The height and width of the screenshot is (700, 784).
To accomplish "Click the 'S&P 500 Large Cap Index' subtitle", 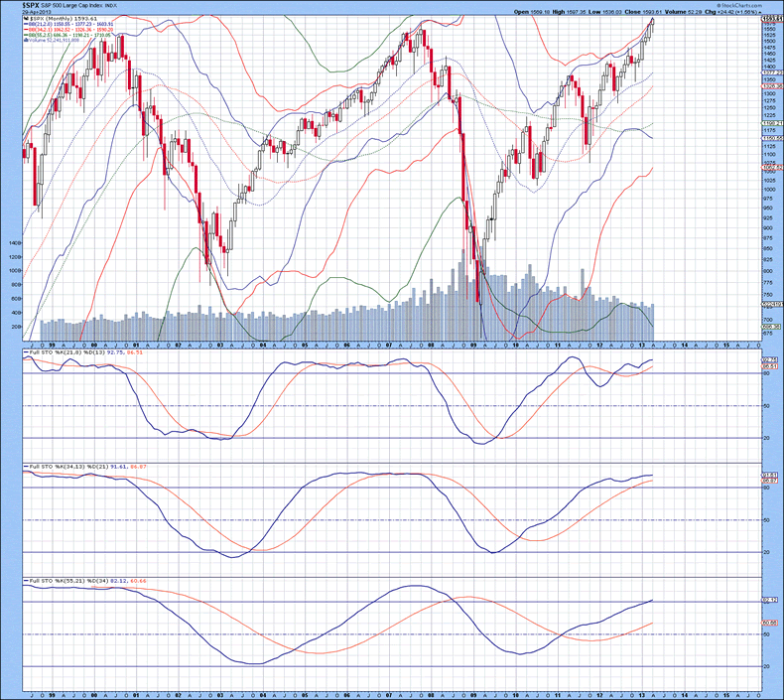I will click(71, 7).
